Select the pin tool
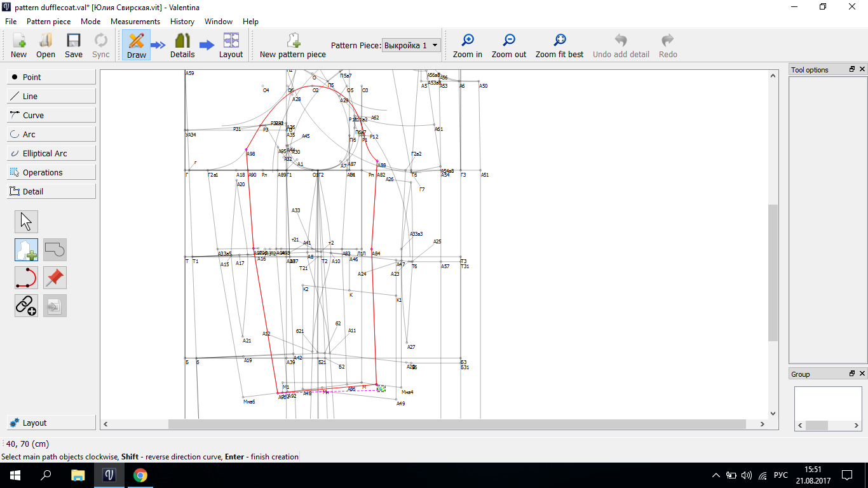The image size is (868, 488). [x=55, y=278]
